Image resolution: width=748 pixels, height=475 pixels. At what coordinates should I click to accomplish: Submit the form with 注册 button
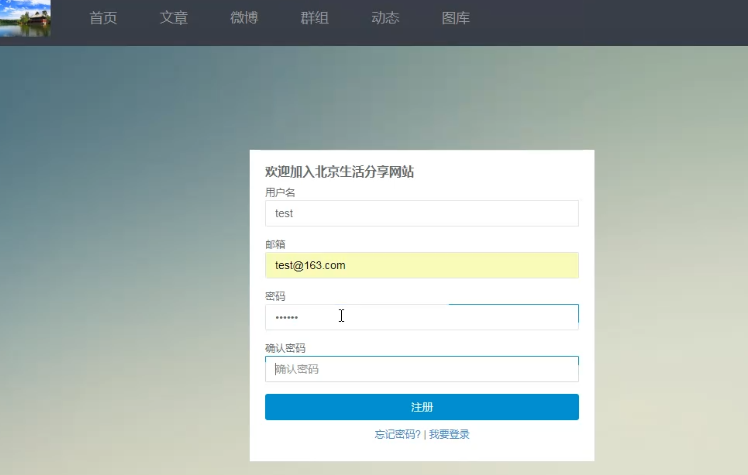pyautogui.click(x=422, y=407)
